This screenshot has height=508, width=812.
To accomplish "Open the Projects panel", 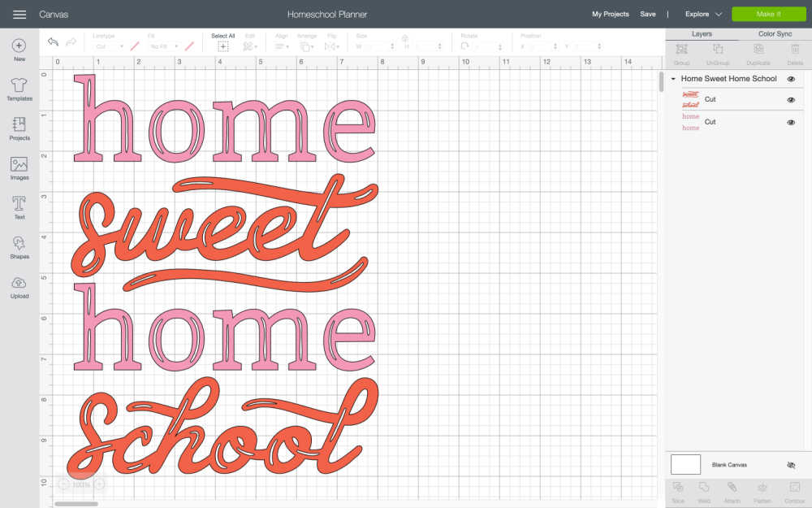I will [x=19, y=128].
